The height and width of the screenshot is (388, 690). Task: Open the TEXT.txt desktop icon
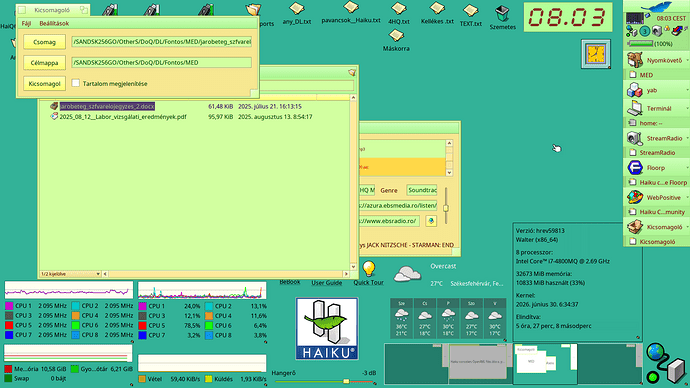pyautogui.click(x=470, y=10)
